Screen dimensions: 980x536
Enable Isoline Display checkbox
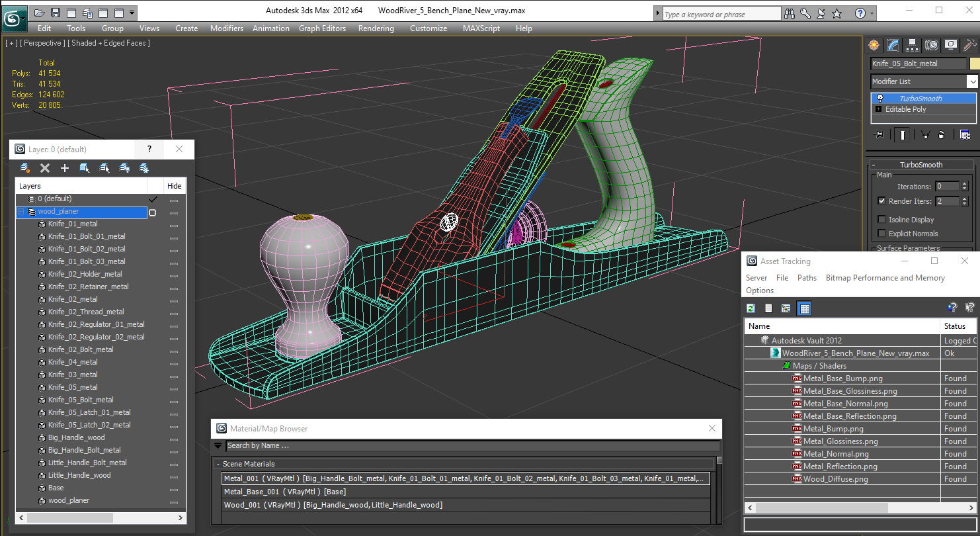[x=881, y=220]
